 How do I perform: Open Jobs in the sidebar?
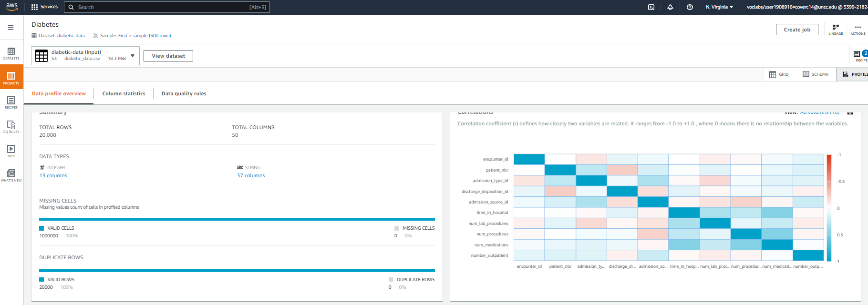point(11,151)
